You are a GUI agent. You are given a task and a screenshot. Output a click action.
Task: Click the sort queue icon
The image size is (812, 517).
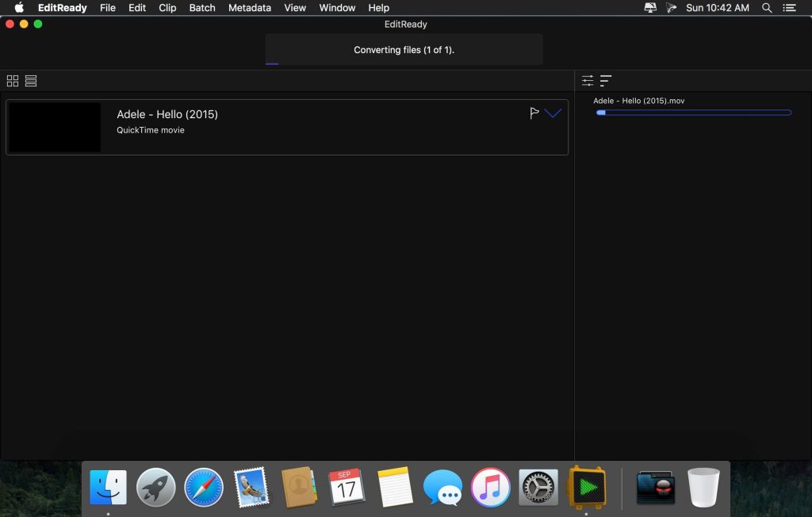606,80
